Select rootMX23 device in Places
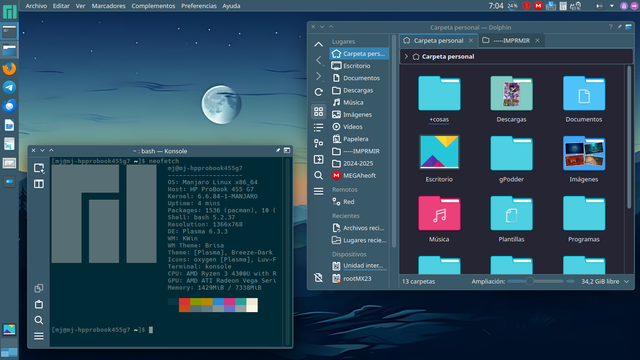The width and height of the screenshot is (640, 360). pos(359,278)
